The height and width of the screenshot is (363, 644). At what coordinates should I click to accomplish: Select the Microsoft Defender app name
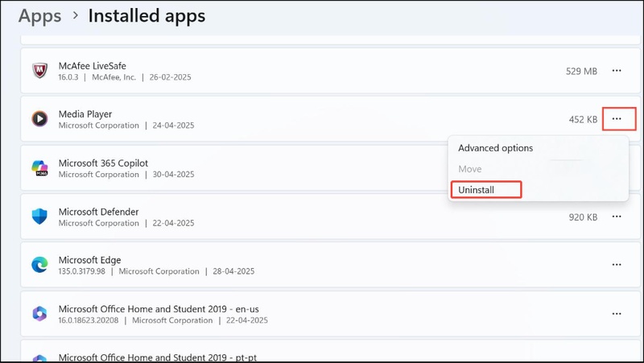[98, 212]
